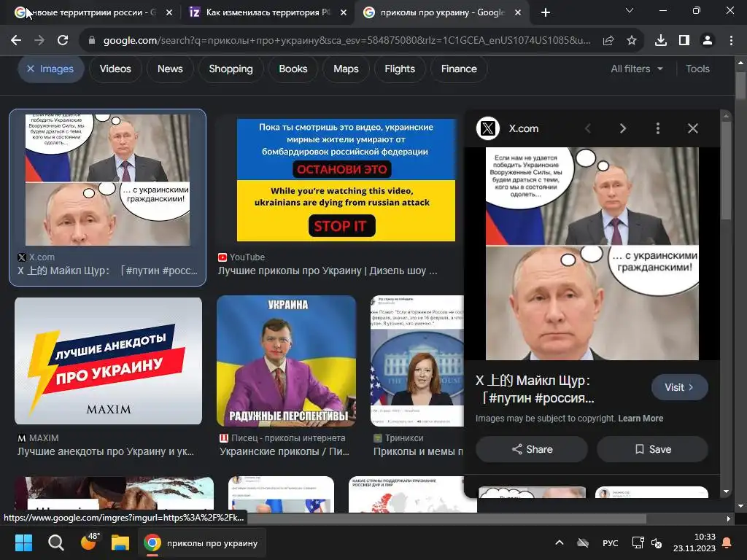Click the Visit button
This screenshot has height=560, width=747.
click(x=679, y=388)
